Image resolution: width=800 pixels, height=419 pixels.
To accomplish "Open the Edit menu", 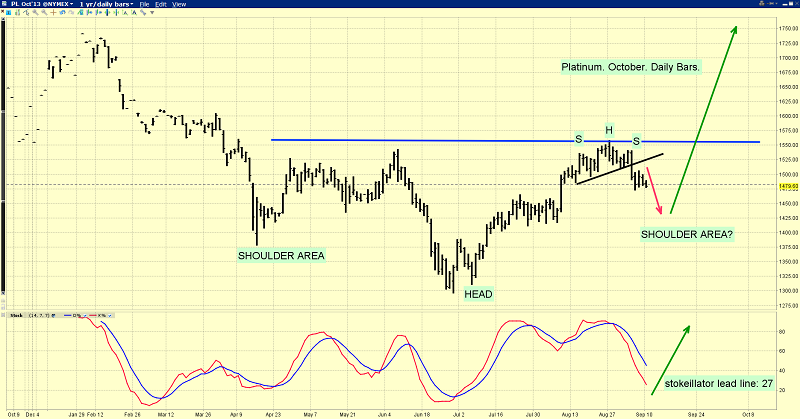I will 161,4.
